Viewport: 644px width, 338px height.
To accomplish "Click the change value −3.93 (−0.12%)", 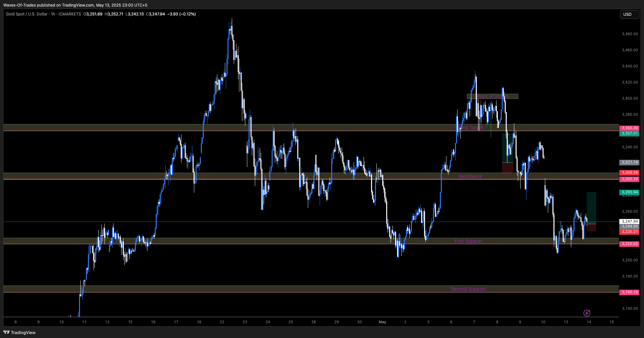I will (182, 14).
